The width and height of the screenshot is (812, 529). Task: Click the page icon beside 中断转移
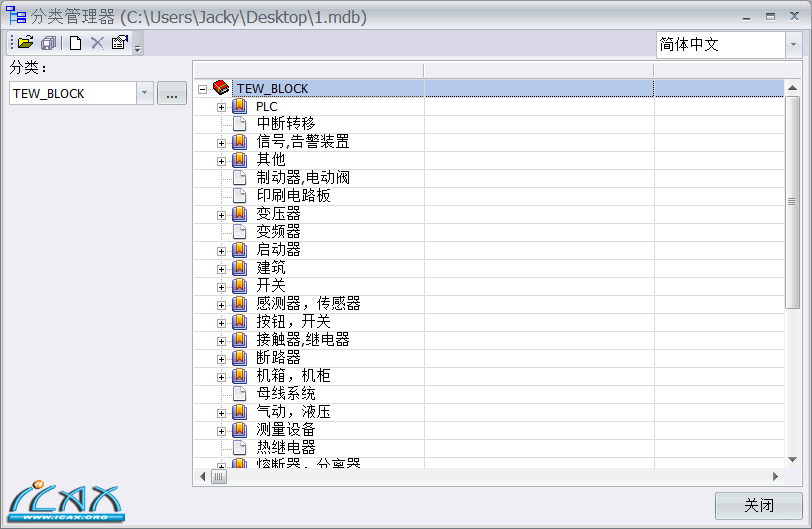click(239, 124)
